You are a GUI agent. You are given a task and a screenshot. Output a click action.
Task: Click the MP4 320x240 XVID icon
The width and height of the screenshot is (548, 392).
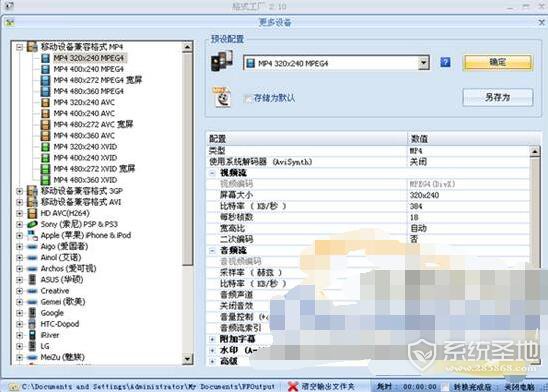coord(45,147)
